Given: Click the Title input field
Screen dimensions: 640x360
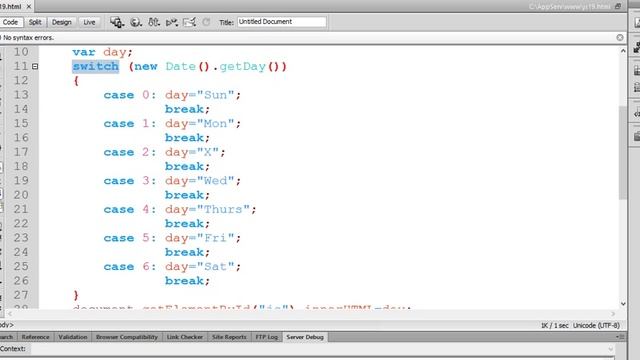Looking at the screenshot, I should click(282, 22).
